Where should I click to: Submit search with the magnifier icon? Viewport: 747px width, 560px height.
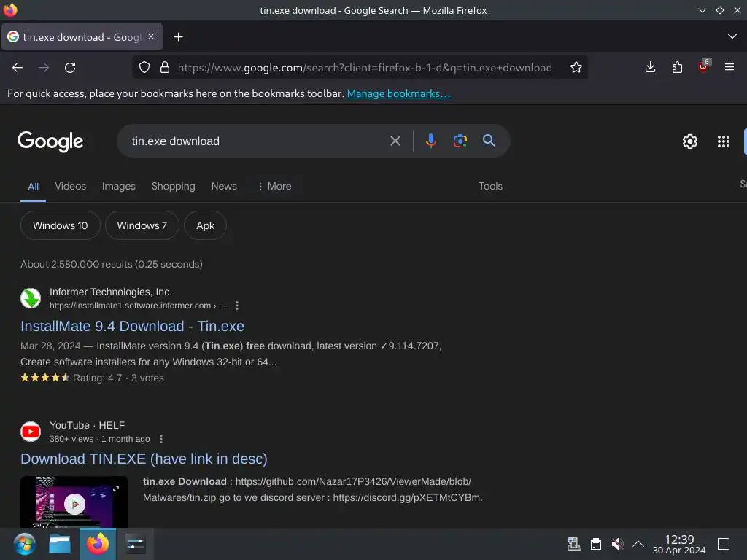pyautogui.click(x=489, y=141)
